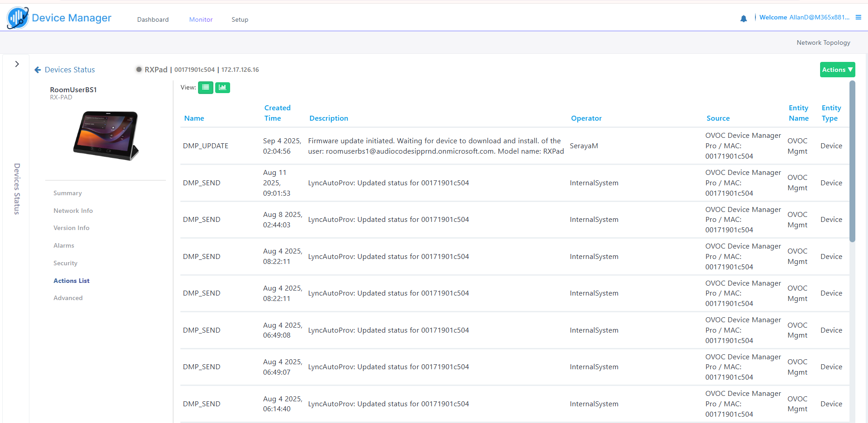The height and width of the screenshot is (423, 868).
Task: Open the hamburger menu next to Welcome
Action: pos(858,18)
